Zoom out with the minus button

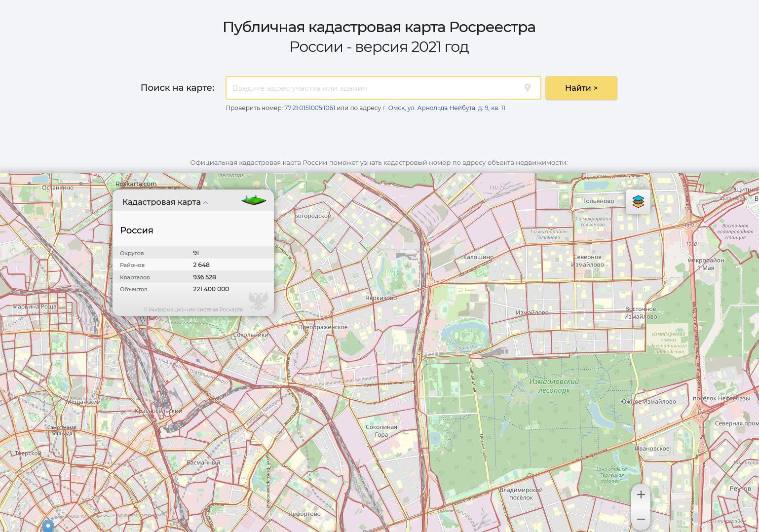click(x=641, y=519)
